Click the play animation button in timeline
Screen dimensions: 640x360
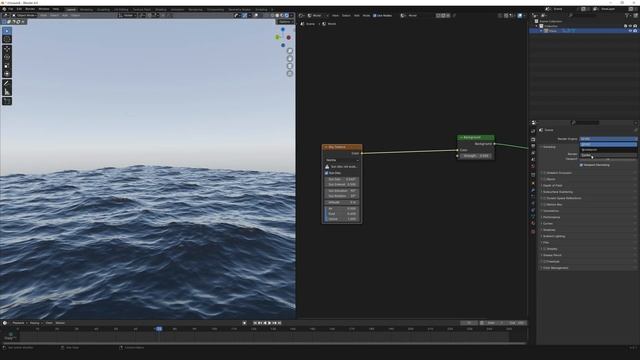[269, 323]
